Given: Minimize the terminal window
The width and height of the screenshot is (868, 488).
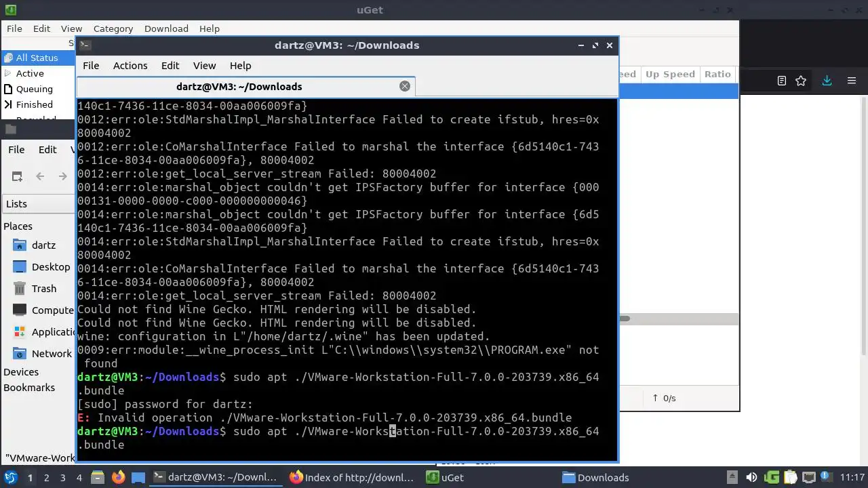Looking at the screenshot, I should click(x=580, y=45).
